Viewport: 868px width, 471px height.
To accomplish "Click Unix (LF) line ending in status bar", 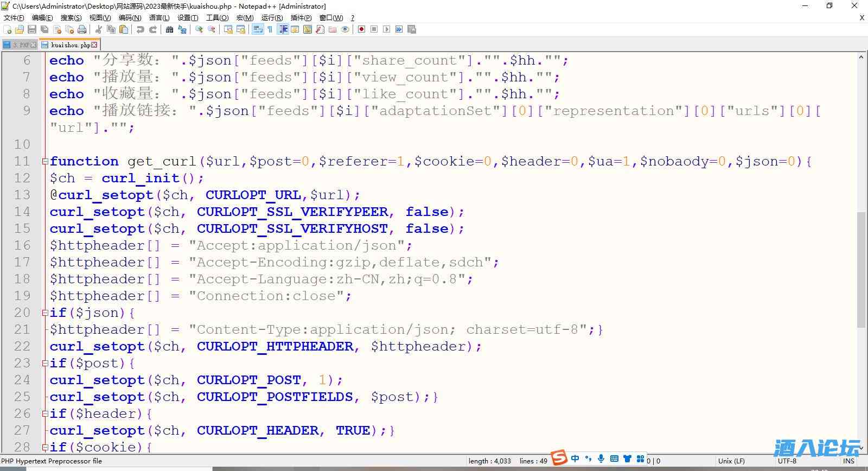I will tap(731, 461).
